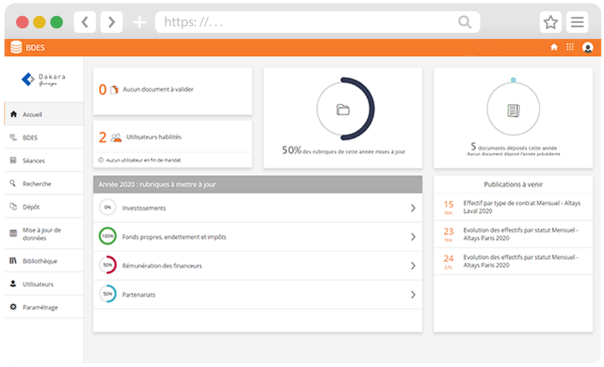This screenshot has height=367, width=604.
Task: Click the Dakara Groupe logo
Action: point(44,79)
